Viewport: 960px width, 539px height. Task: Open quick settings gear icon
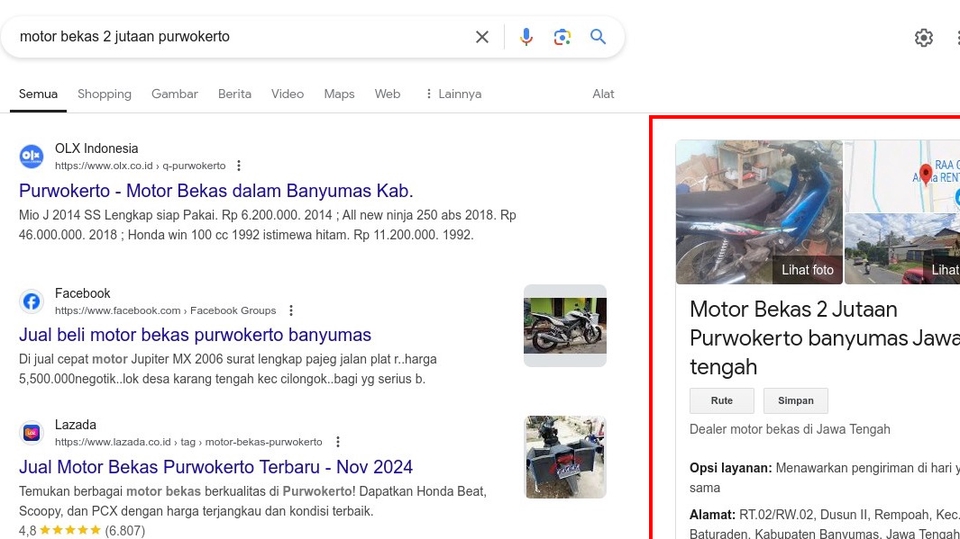(x=924, y=38)
